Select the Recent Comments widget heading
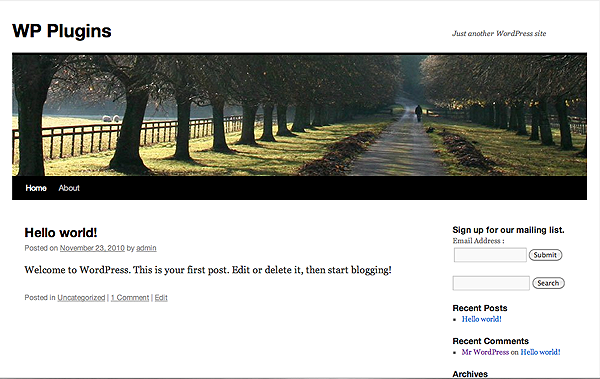The width and height of the screenshot is (600, 379). coord(491,341)
